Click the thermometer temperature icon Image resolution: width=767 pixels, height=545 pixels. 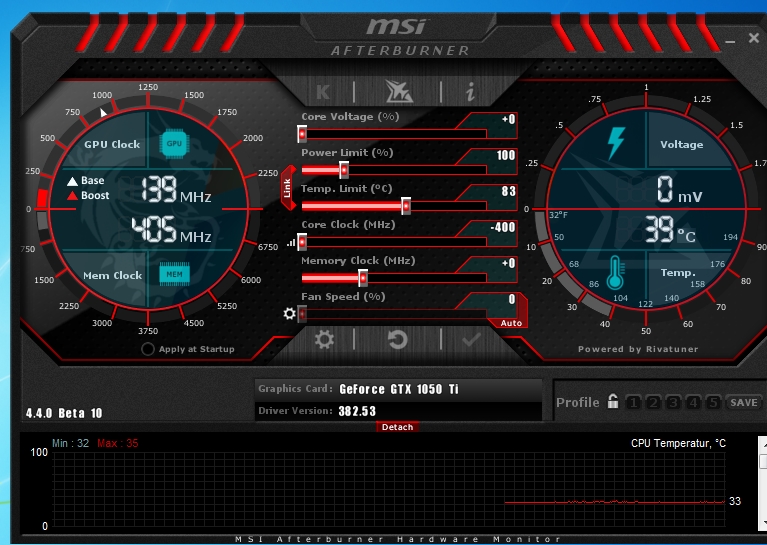(x=615, y=272)
